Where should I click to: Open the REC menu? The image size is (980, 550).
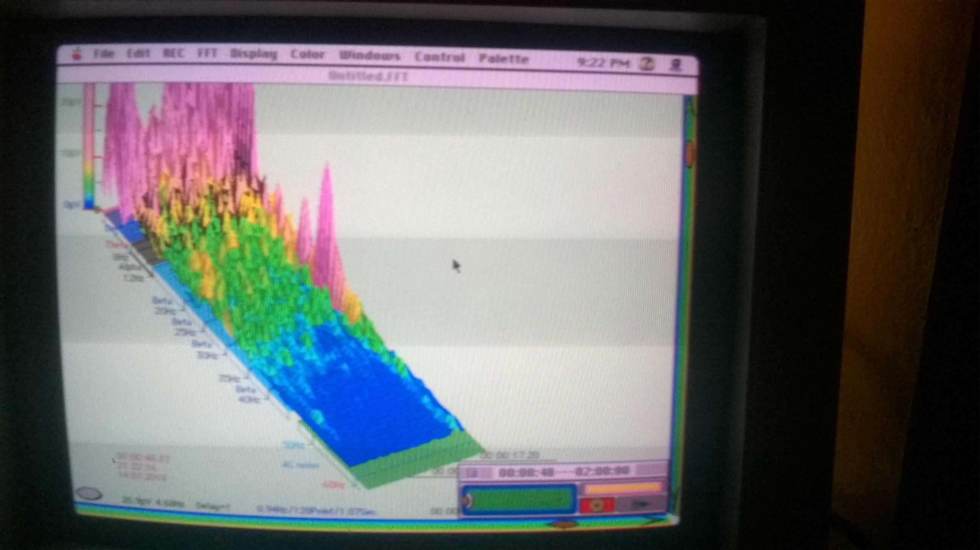173,54
